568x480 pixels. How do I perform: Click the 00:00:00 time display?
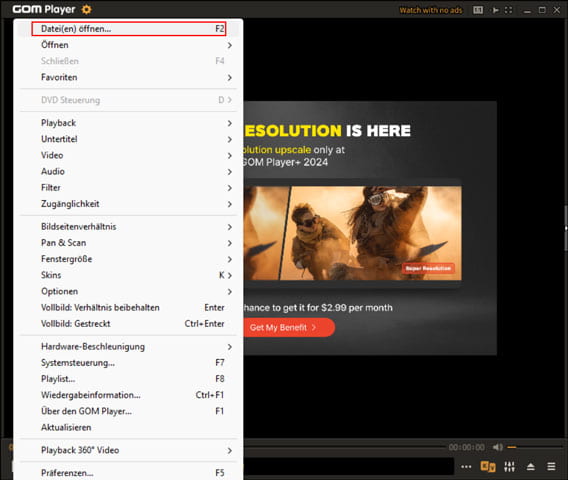467,447
